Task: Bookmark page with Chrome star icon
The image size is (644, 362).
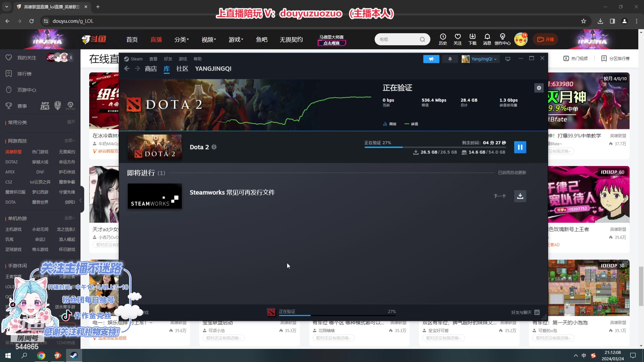Action: pos(584,21)
